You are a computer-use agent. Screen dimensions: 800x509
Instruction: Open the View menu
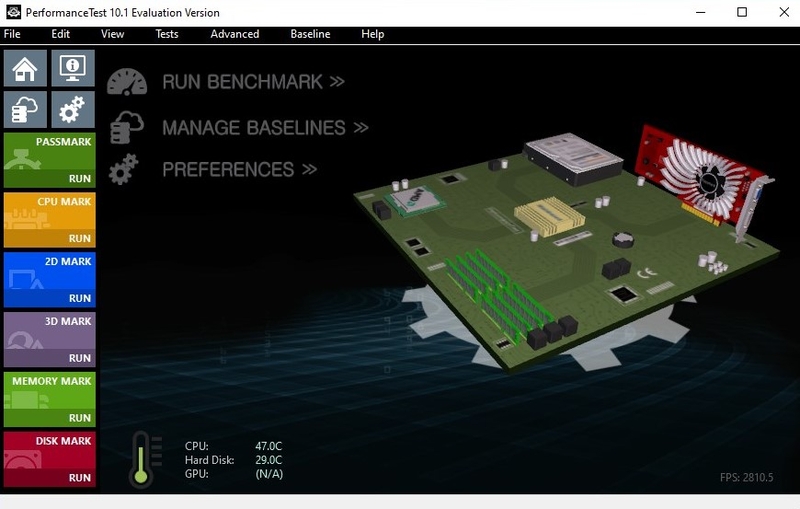click(112, 34)
